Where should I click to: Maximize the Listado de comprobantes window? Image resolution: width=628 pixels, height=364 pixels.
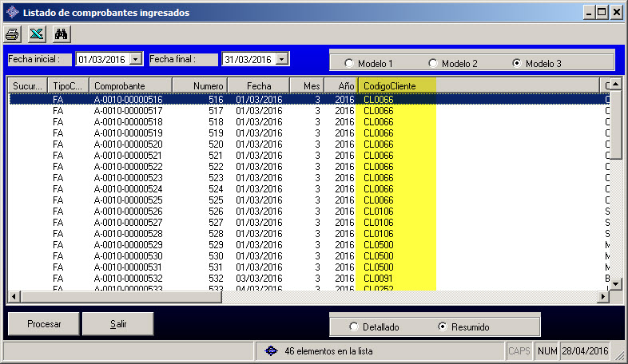[x=602, y=12]
